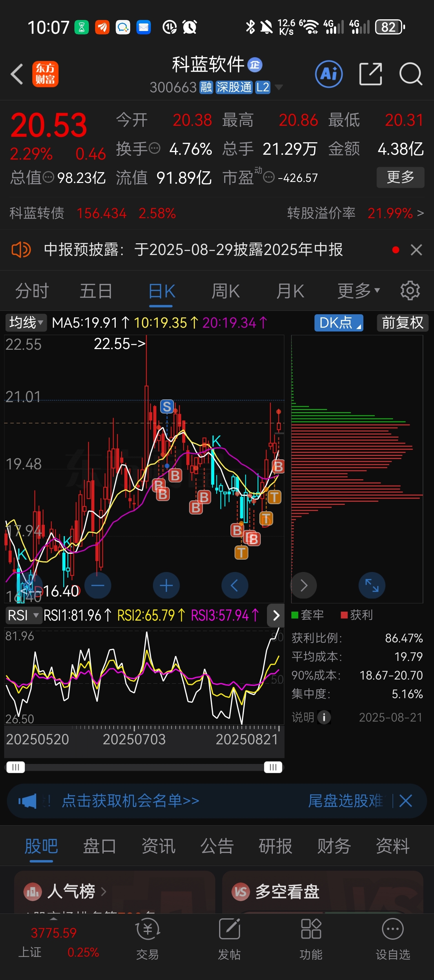This screenshot has height=980, width=434.
Task: Open 点击获取机会名单 link
Action: pyautogui.click(x=131, y=801)
